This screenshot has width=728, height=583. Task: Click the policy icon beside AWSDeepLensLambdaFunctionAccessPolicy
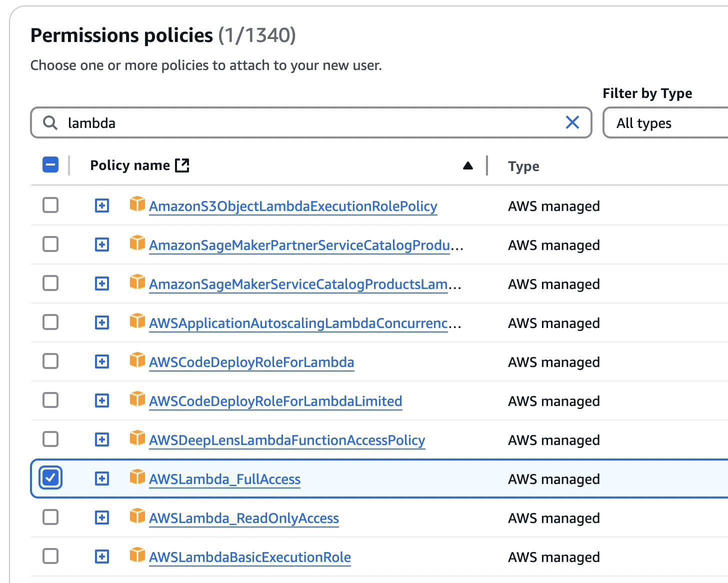click(x=137, y=438)
